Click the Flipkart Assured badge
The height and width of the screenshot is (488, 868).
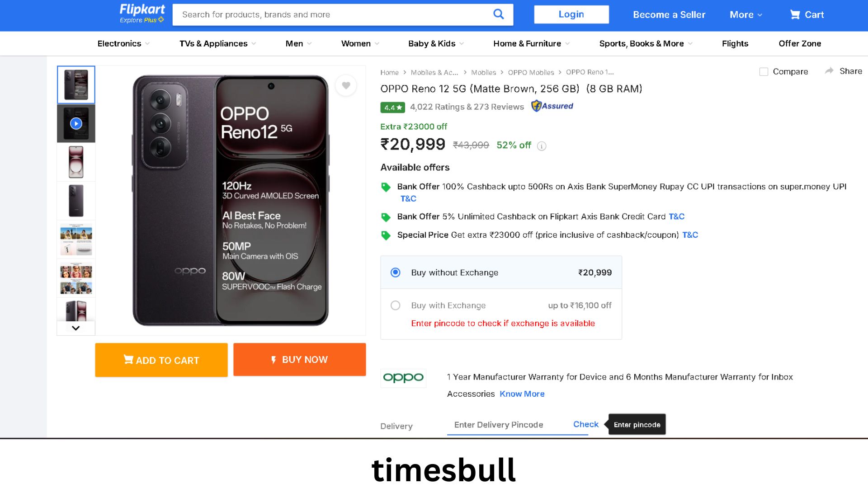[552, 106]
